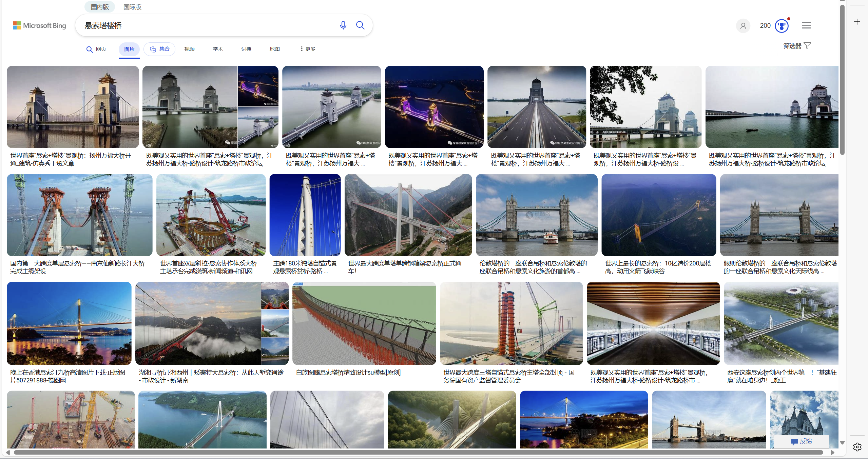Viewport: 868px width, 459px height.
Task: Open 世界上最长的悬索桥 aerial thumbnail
Action: [x=659, y=215]
